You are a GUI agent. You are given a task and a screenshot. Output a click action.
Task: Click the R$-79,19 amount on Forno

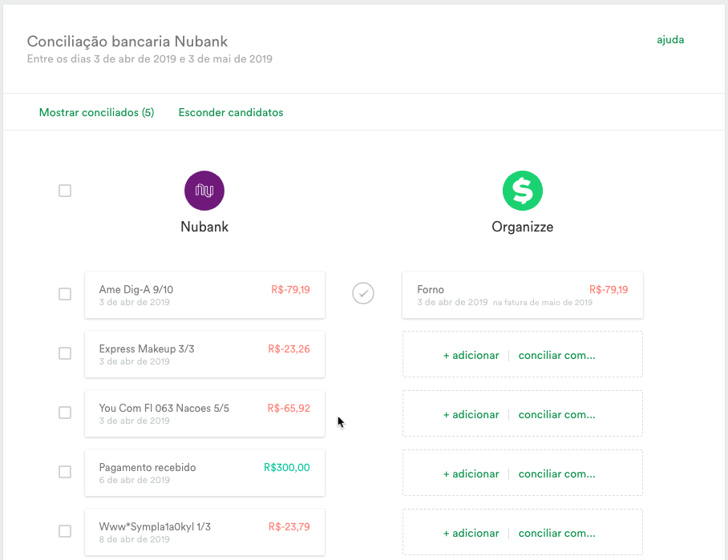[x=609, y=289]
